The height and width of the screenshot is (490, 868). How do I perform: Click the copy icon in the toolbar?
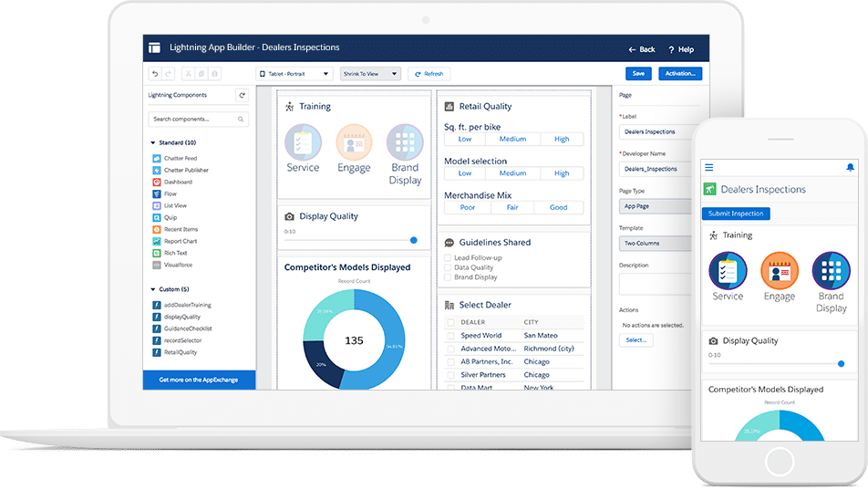[201, 74]
